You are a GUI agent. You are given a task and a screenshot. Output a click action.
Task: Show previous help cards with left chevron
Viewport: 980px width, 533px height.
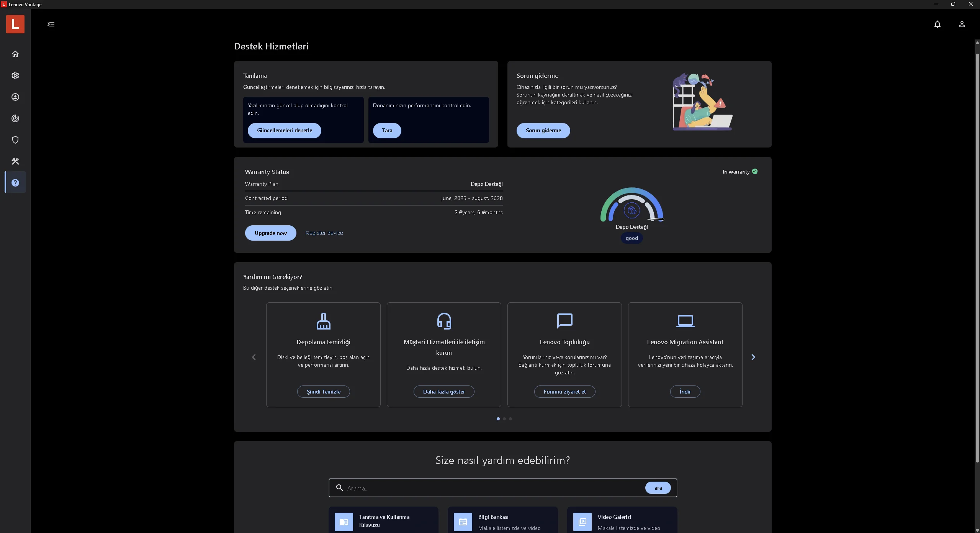coord(254,357)
